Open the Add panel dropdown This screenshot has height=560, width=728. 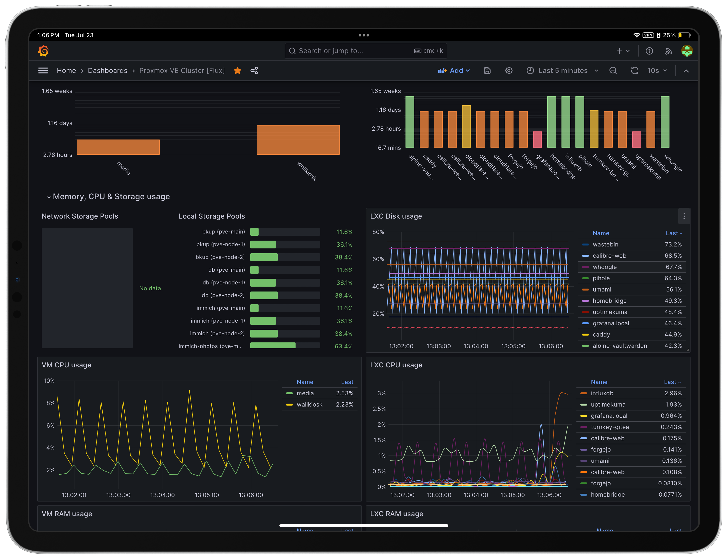454,71
